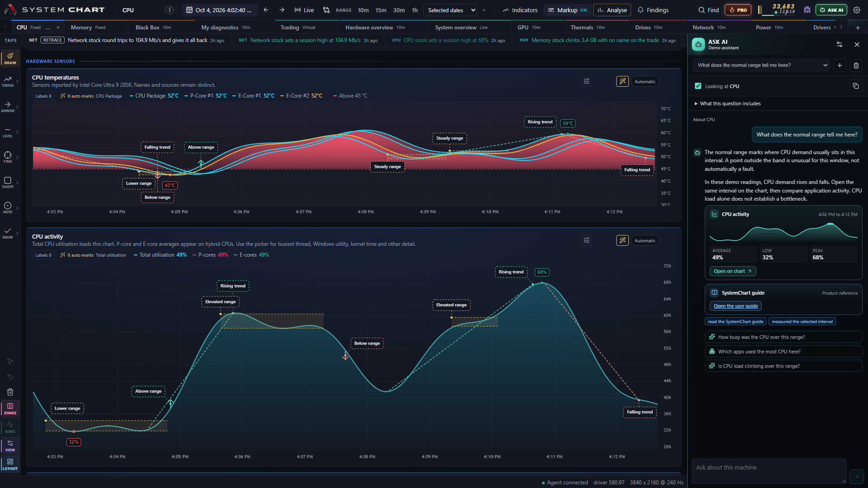
Task: Open Labels 8 on CPU temperatures chart
Action: 43,96
